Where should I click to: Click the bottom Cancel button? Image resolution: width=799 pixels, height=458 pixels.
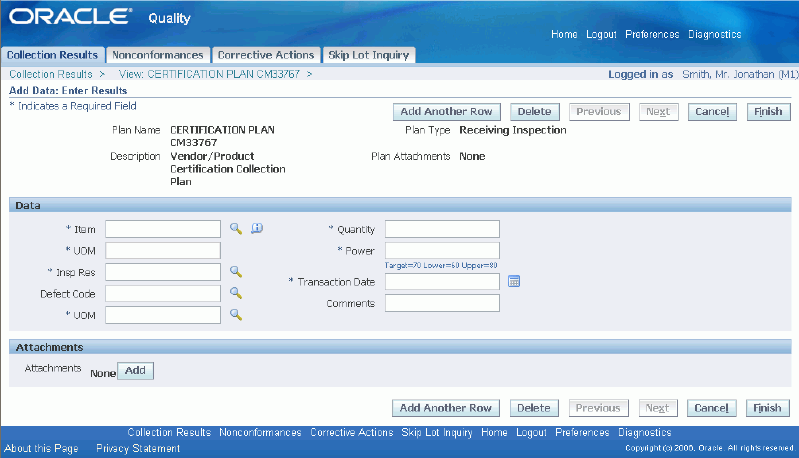pyautogui.click(x=711, y=408)
